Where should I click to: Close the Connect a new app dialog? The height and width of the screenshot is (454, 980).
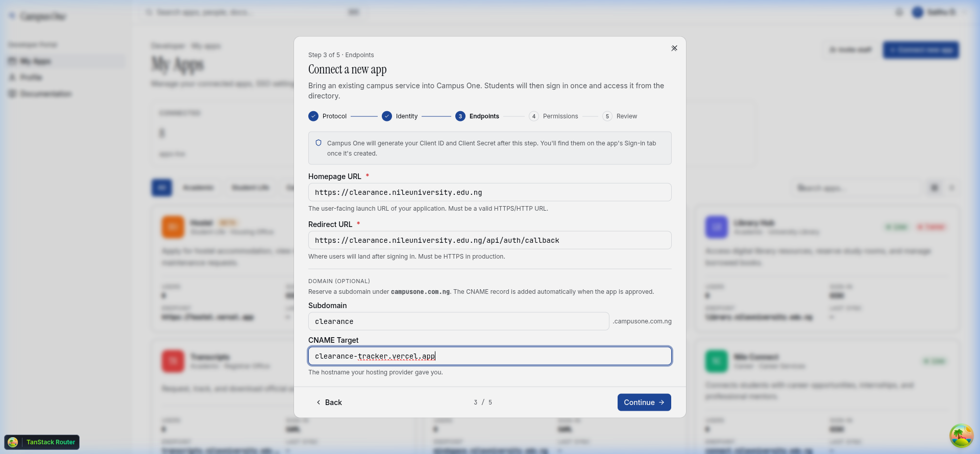[x=674, y=48]
